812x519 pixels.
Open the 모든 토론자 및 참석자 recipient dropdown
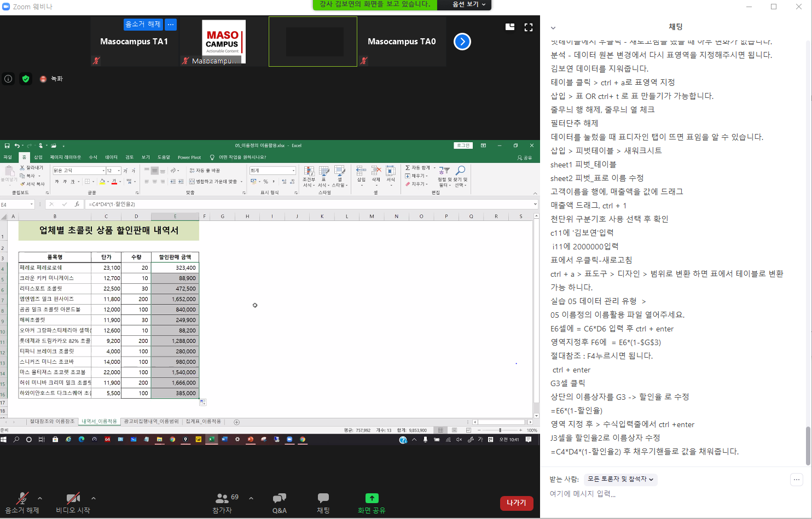[x=620, y=479]
